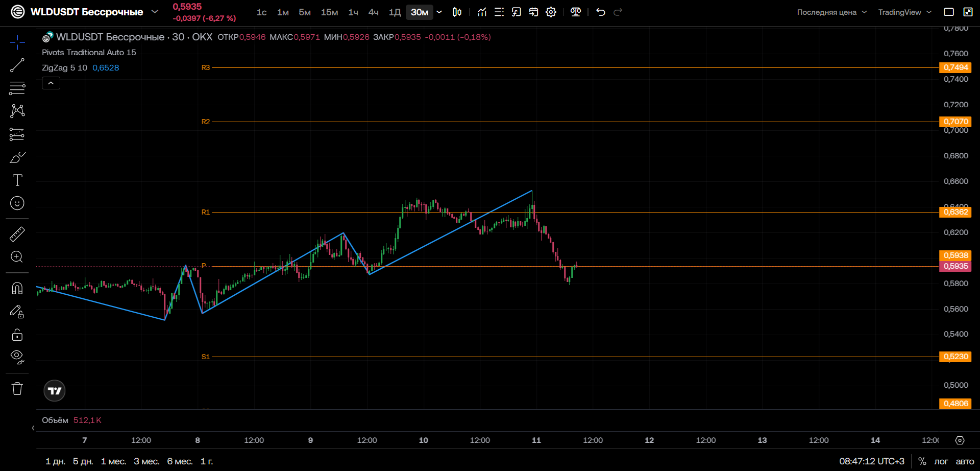Set date range to 1 г.

click(x=207, y=461)
